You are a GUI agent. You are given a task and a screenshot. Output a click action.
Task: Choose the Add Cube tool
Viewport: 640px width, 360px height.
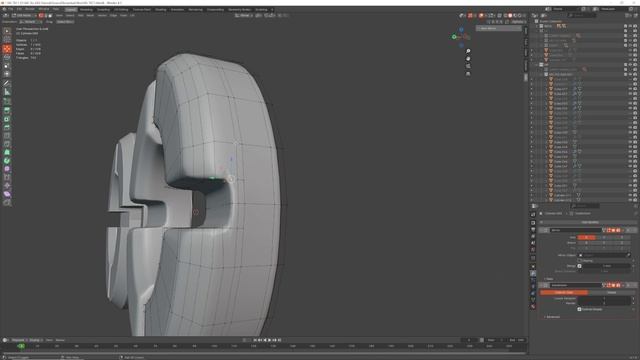click(x=7, y=101)
